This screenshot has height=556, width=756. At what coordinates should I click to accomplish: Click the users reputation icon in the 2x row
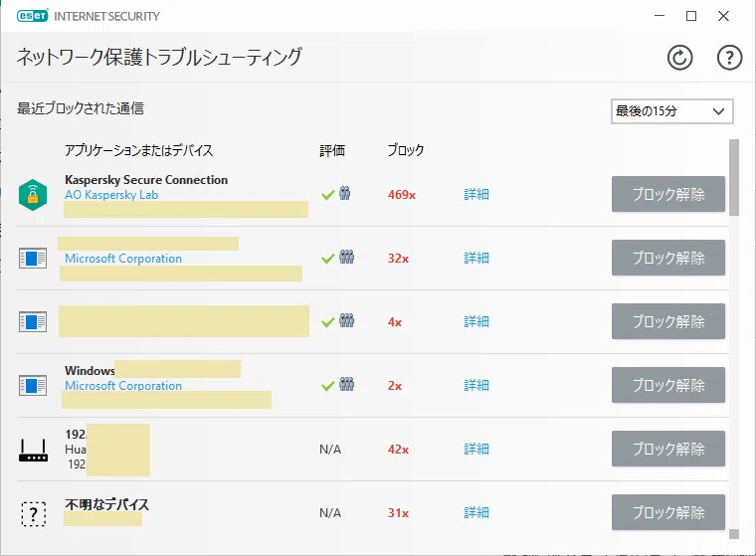pyautogui.click(x=346, y=384)
